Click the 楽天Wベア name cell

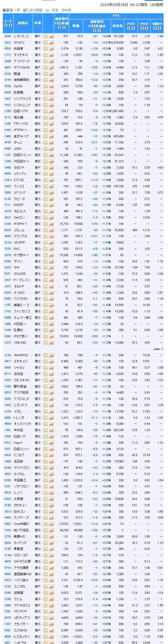(23, 136)
